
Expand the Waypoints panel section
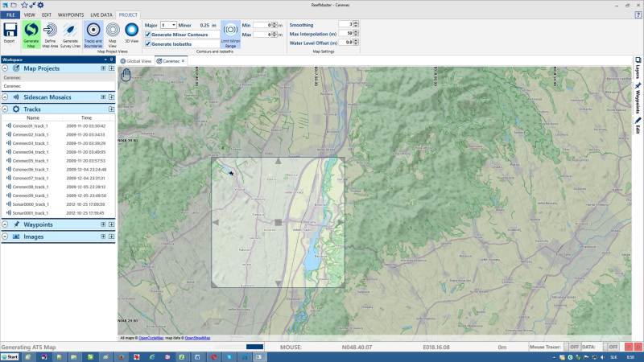click(x=6, y=224)
